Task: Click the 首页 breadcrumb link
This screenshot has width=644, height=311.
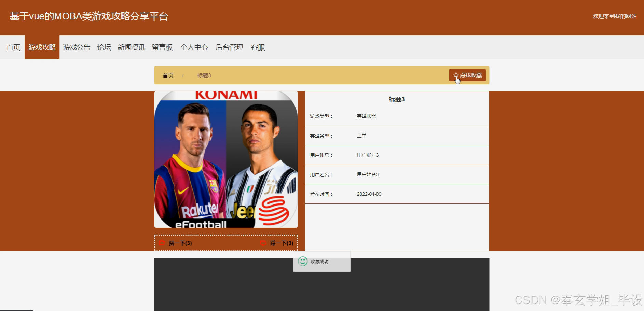Action: tap(168, 75)
